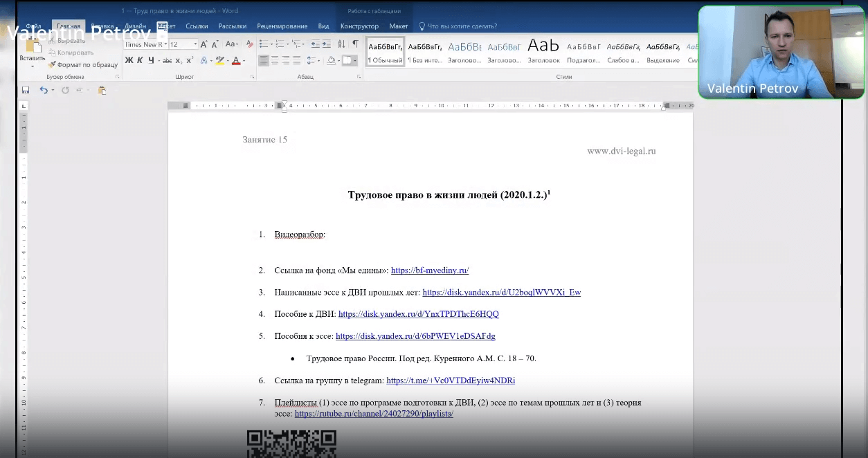
Task: Open the font size 12 dropdown
Action: [x=195, y=44]
